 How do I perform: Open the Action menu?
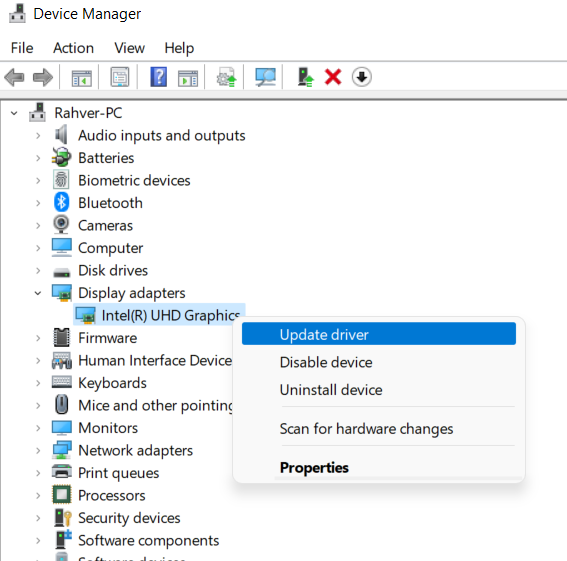[73, 48]
